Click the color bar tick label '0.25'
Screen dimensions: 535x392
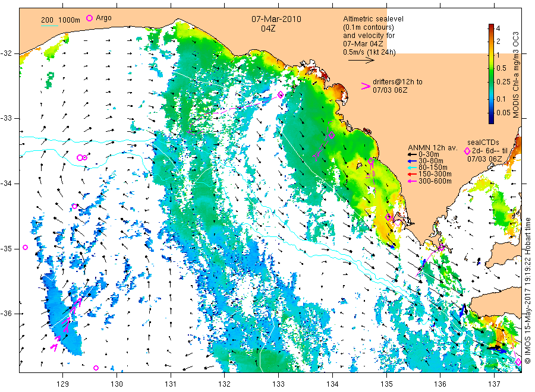(x=503, y=82)
